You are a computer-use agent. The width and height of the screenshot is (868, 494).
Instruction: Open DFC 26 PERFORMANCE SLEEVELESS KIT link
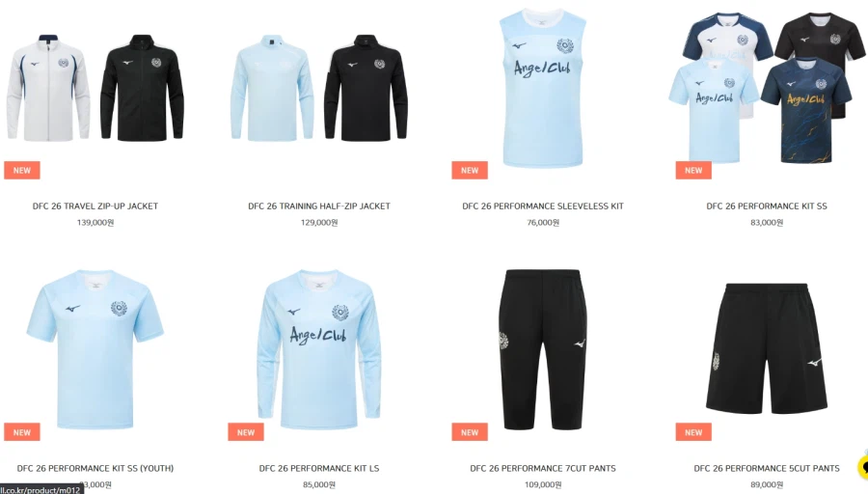click(x=543, y=206)
